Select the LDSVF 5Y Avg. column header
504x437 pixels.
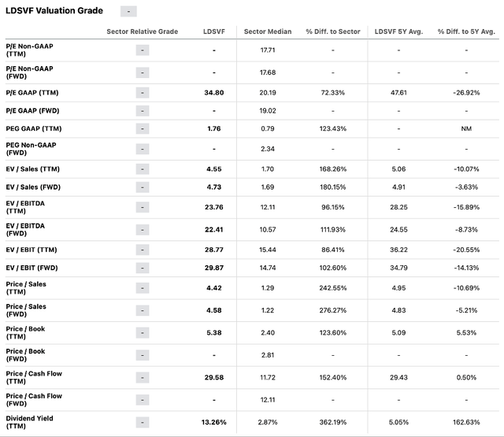point(398,31)
